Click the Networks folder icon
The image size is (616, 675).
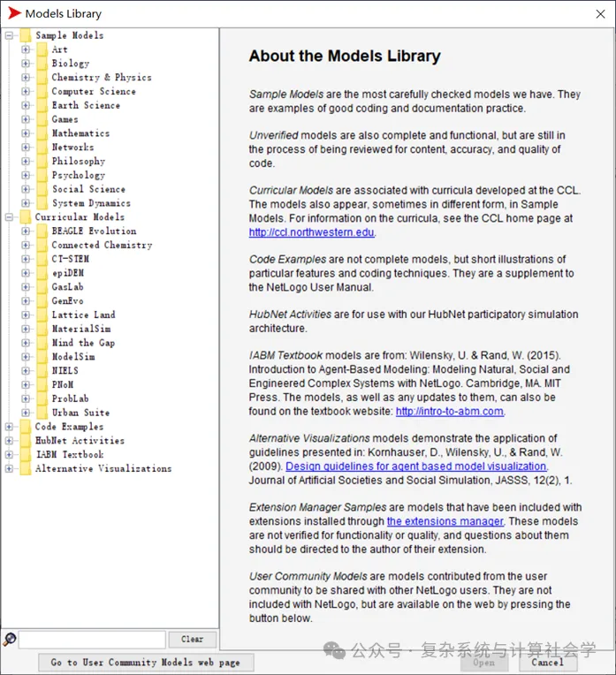[x=42, y=148]
